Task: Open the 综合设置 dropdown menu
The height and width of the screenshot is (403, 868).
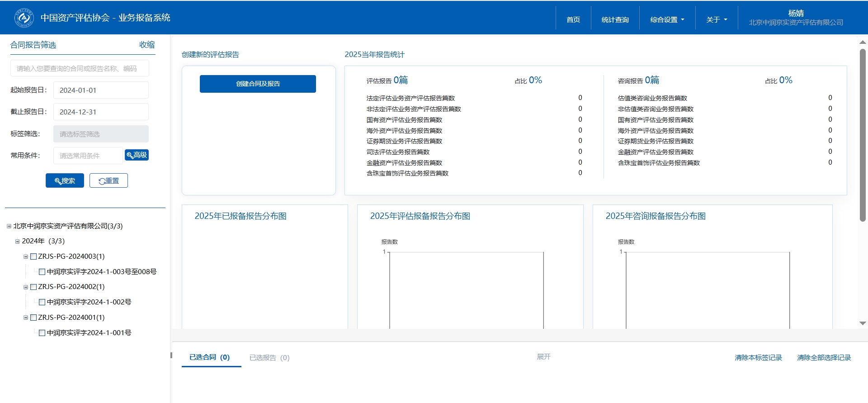Action: (x=667, y=19)
